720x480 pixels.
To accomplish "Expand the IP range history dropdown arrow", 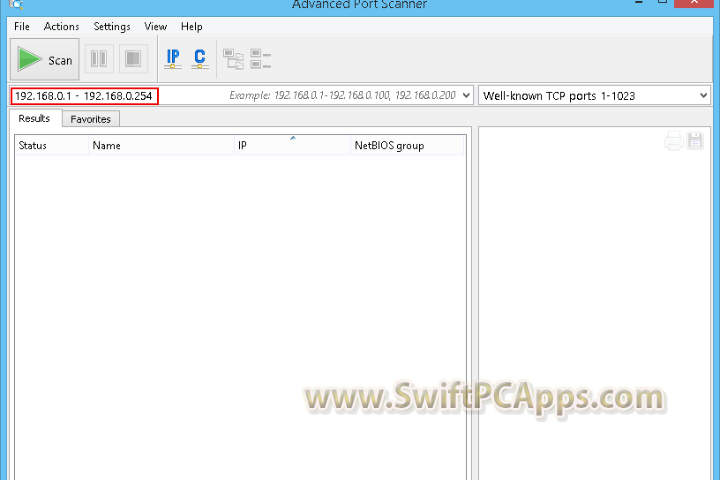I will [x=466, y=96].
